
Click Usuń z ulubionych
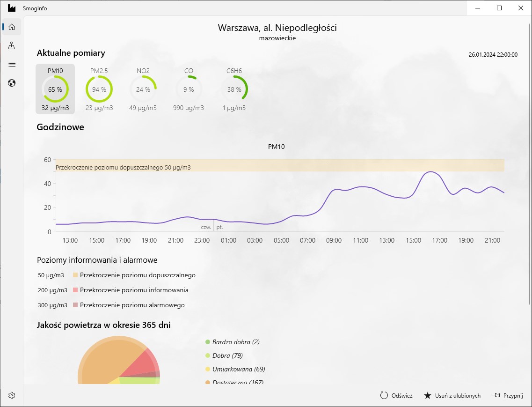[x=458, y=395]
